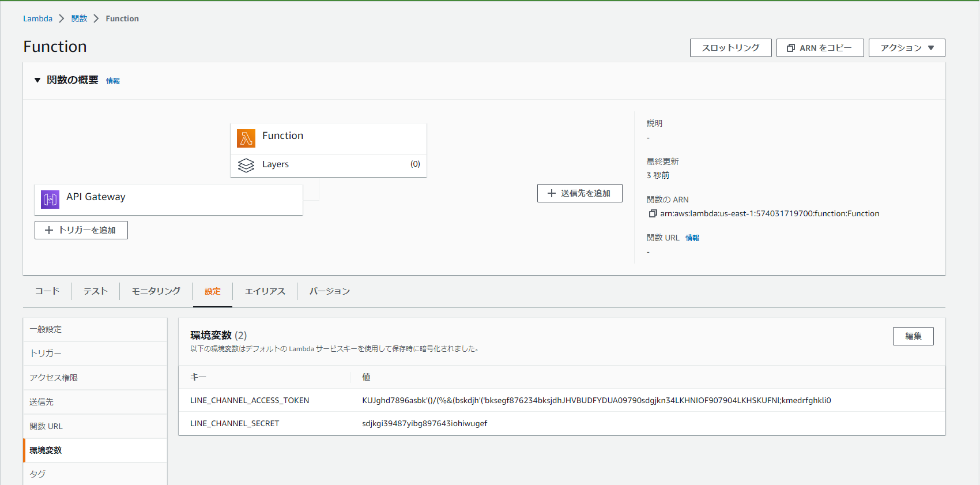The width and height of the screenshot is (980, 485).
Task: Click the Layers count (0)
Action: [x=415, y=164]
